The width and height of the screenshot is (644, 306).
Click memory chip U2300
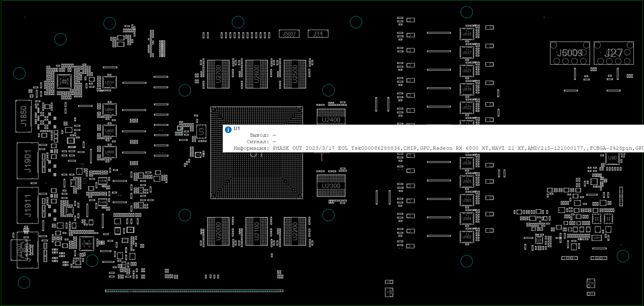point(331,186)
